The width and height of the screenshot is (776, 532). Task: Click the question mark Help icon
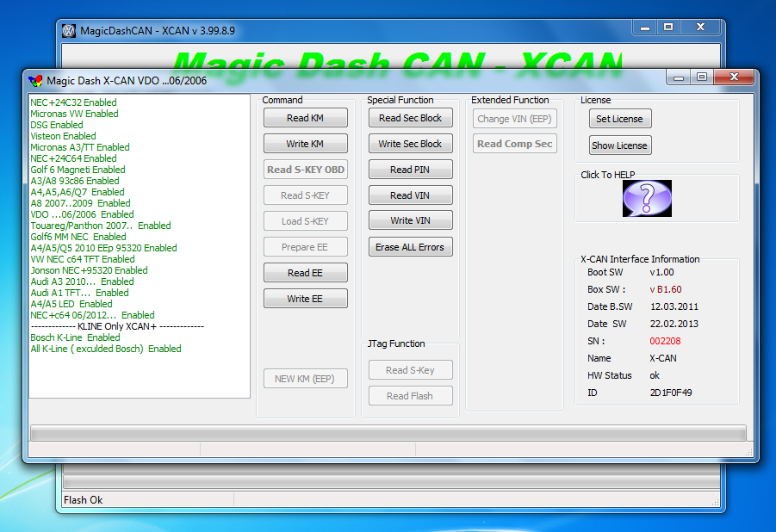645,198
